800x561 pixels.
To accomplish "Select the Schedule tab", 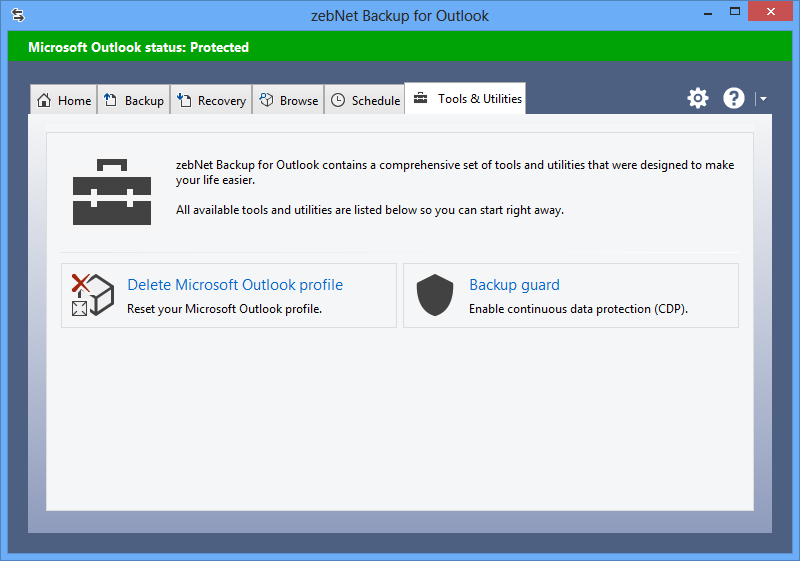I will click(365, 100).
